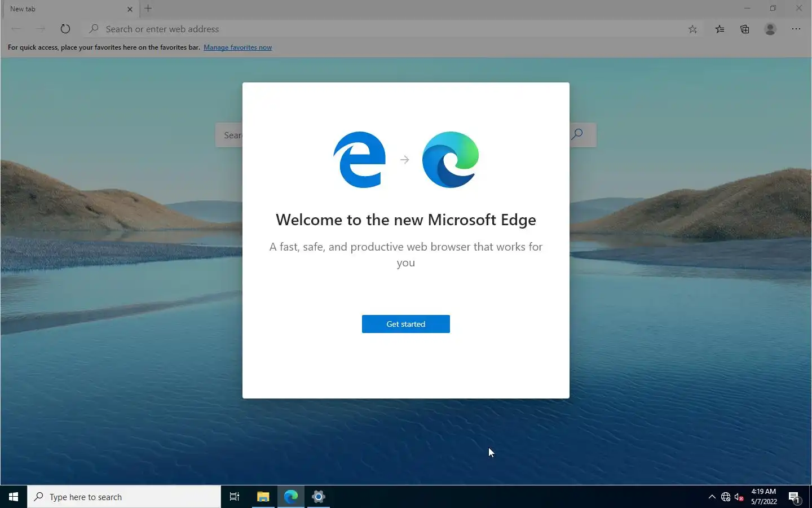The width and height of the screenshot is (812, 508).
Task: Click the browser refresh icon
Action: point(65,29)
